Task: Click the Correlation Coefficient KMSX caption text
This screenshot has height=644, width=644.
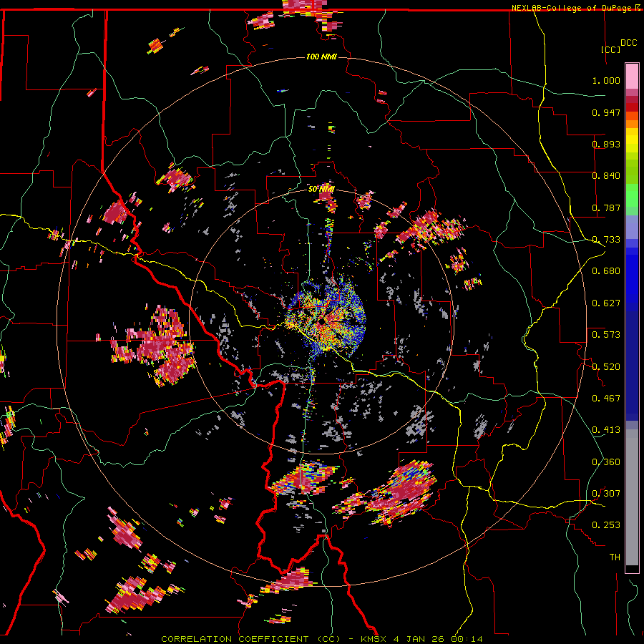Action: click(321, 639)
